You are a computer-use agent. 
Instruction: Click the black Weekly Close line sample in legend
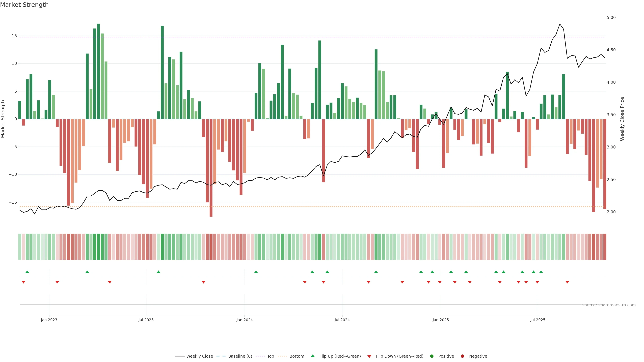pos(179,356)
